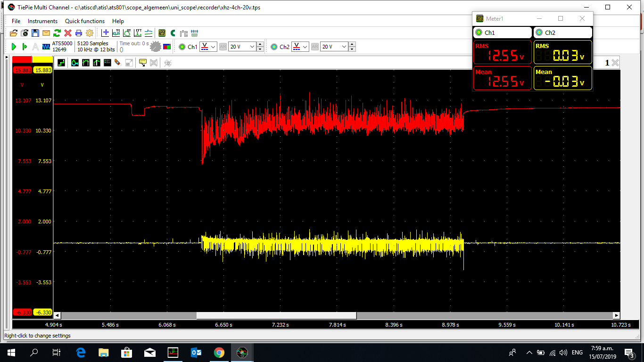Click the save (floppy disk) icon
This screenshot has height=362, width=644.
(x=35, y=33)
